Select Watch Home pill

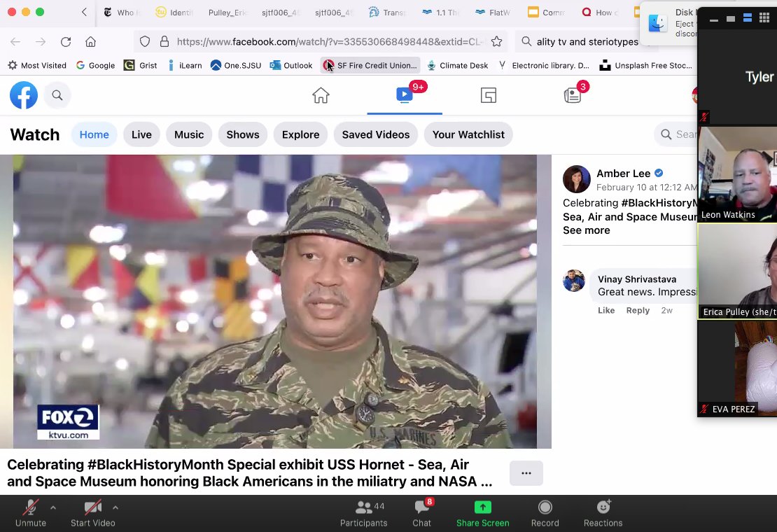tap(94, 134)
